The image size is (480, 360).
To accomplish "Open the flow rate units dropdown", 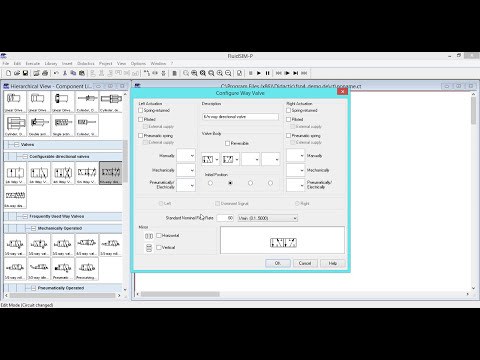I will click(x=268, y=218).
